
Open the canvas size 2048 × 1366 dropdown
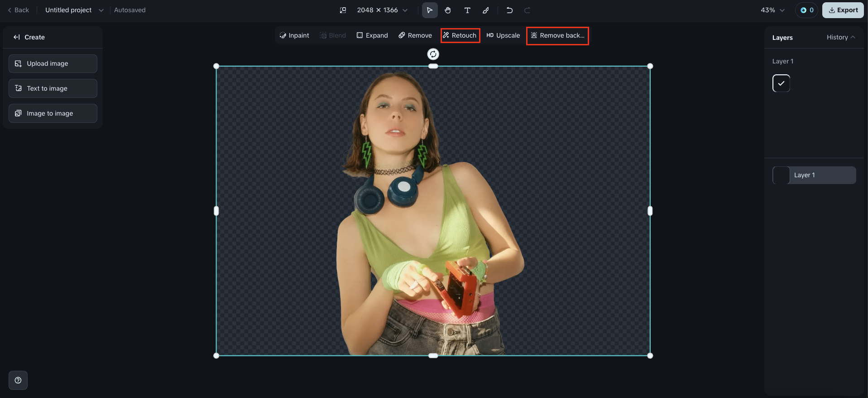(x=382, y=10)
